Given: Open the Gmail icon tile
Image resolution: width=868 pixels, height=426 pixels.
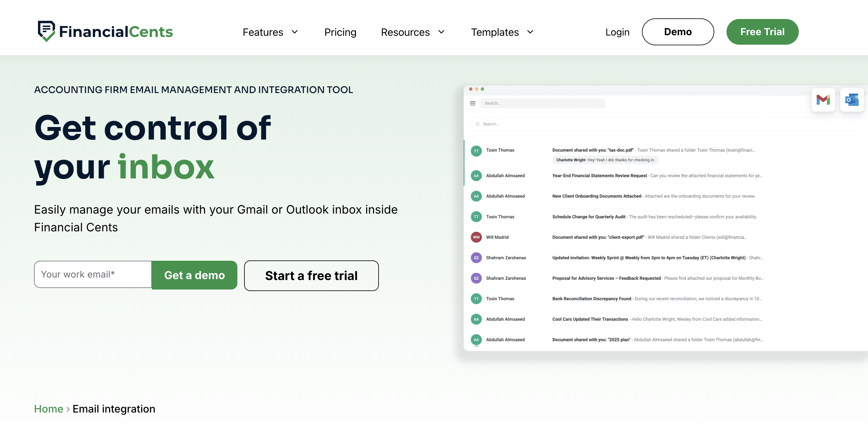Looking at the screenshot, I should pos(823,100).
